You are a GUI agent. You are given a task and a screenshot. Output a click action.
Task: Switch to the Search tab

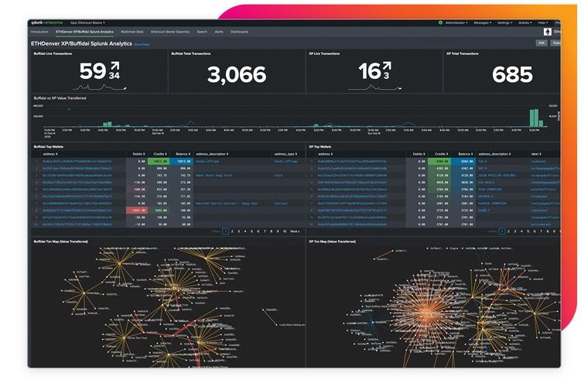point(202,32)
